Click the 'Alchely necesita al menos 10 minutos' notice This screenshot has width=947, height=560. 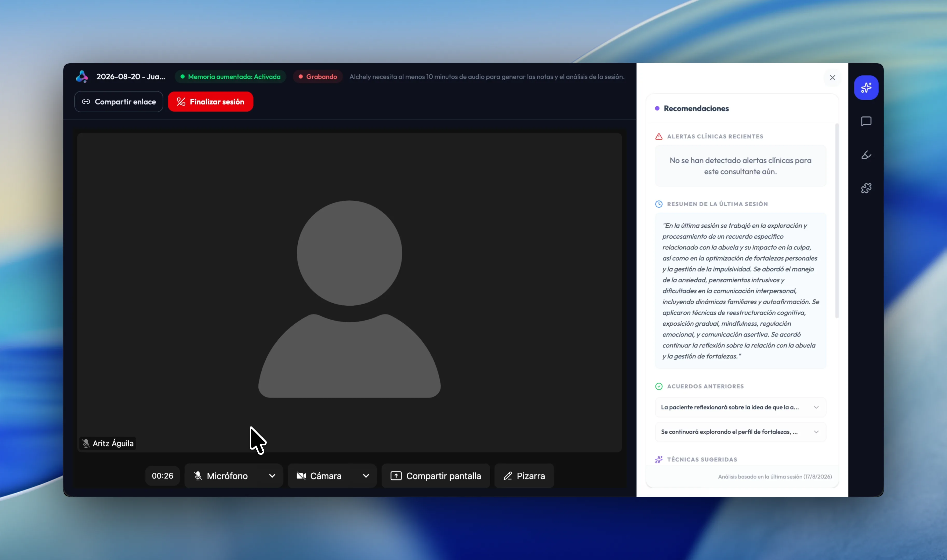pos(487,76)
